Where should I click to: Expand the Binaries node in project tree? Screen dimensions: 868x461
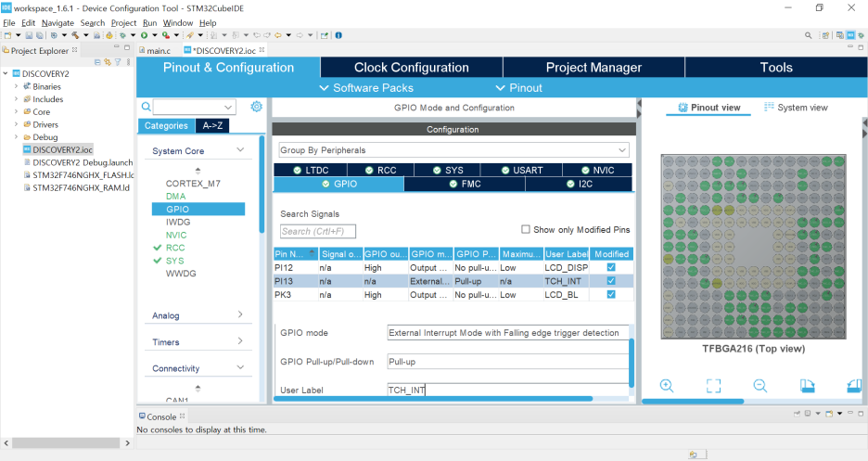click(x=16, y=86)
